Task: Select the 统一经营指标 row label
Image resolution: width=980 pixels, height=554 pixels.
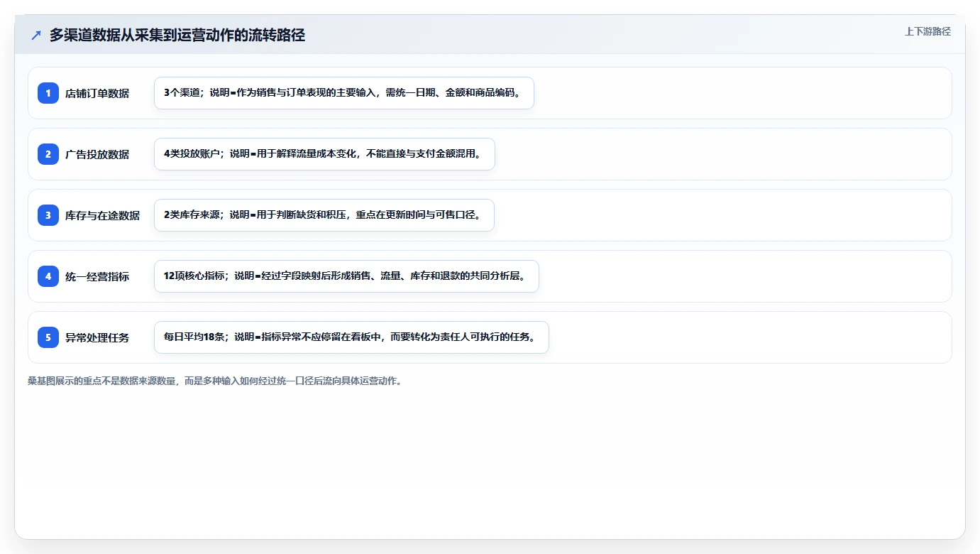Action: 97,276
